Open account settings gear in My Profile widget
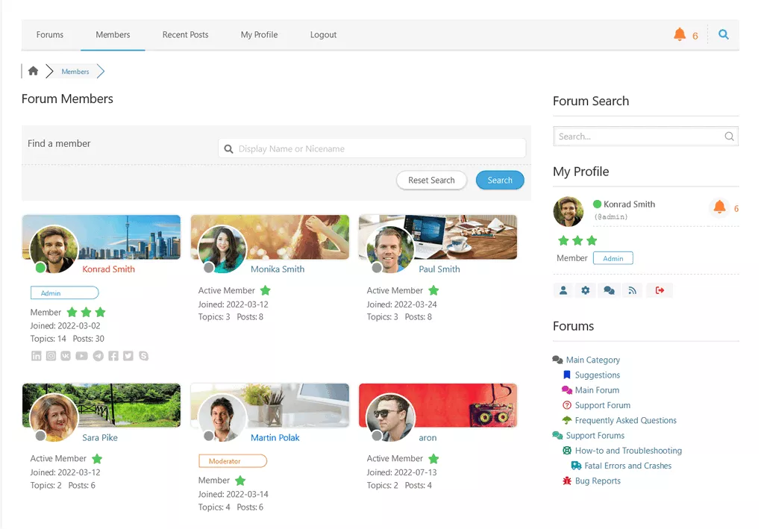Viewport: 764px width, 532px height. pyautogui.click(x=586, y=291)
